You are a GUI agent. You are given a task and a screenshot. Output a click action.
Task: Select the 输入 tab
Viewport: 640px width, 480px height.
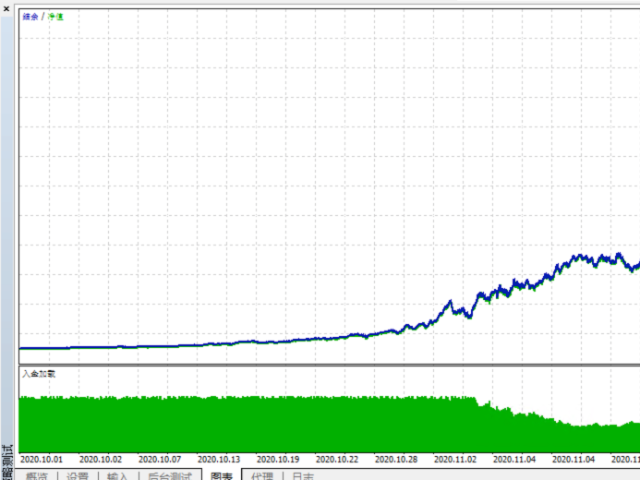(118, 476)
